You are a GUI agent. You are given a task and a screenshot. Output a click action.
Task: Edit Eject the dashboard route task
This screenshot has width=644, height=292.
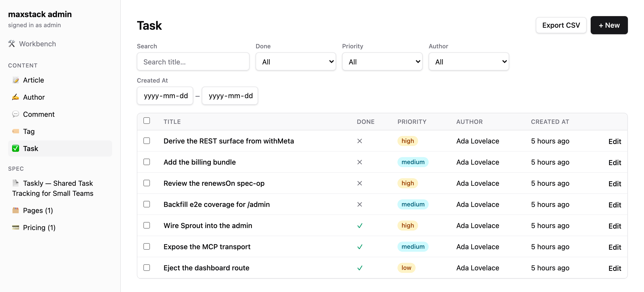615,268
